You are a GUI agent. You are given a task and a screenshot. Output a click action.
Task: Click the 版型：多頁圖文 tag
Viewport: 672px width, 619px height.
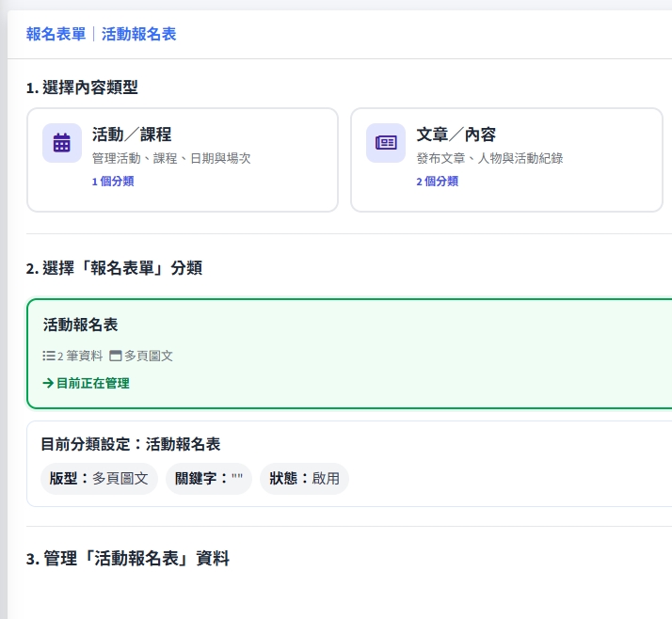(99, 479)
